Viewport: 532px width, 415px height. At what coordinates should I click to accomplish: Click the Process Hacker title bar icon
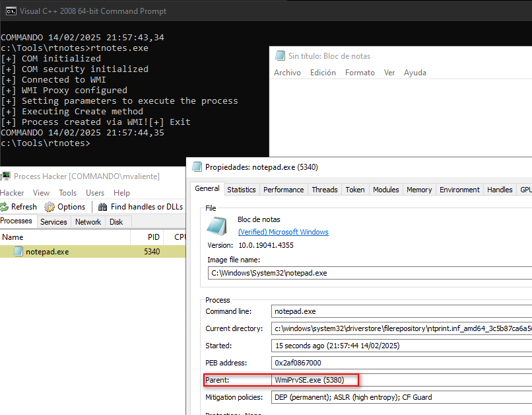tap(5, 176)
